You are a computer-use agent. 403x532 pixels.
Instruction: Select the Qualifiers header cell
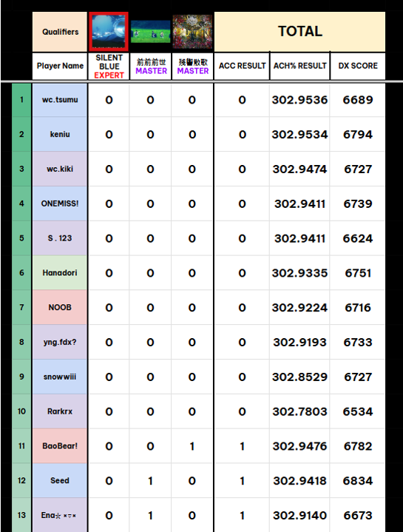point(60,32)
